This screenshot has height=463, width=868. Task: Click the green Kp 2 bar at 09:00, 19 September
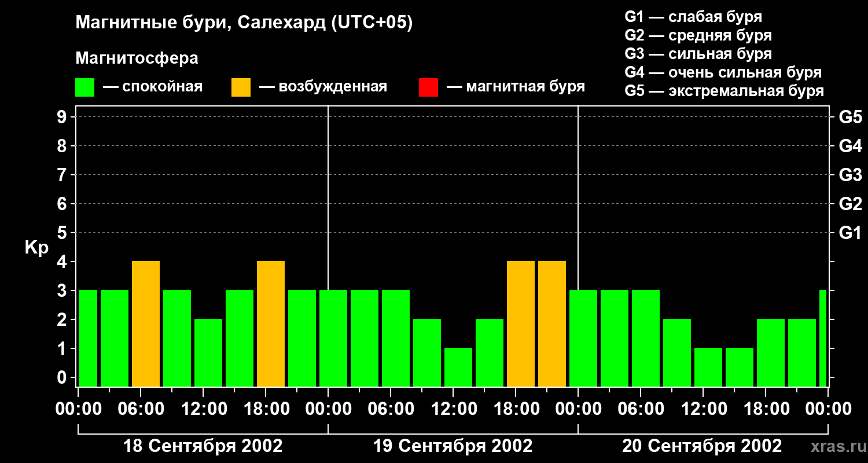pos(427,353)
